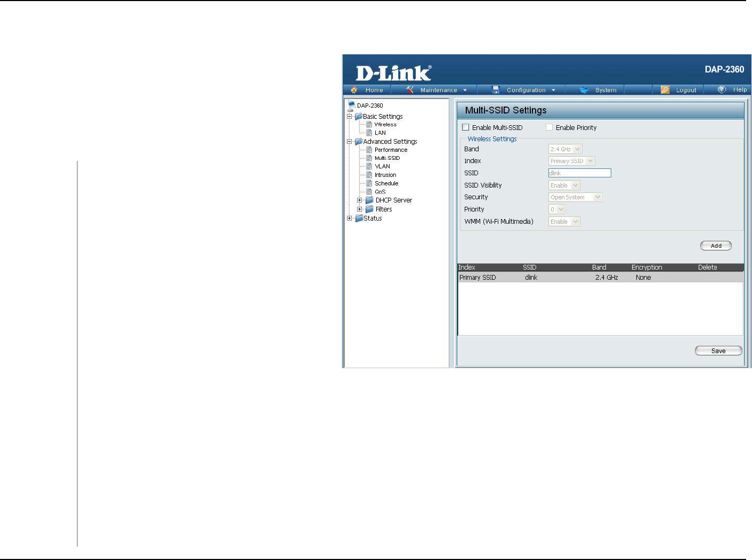Click the SSID text field containing dlink
752x560 pixels.
tap(580, 173)
